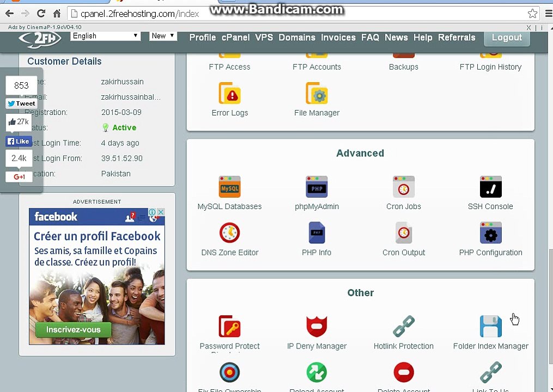Bookmark this page with the star icon

tap(532, 14)
